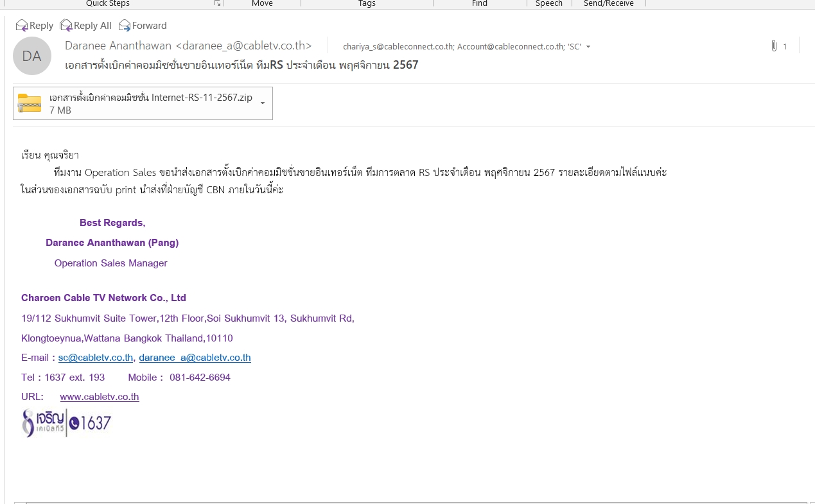Click the Tags ribbon group label

pos(367,4)
